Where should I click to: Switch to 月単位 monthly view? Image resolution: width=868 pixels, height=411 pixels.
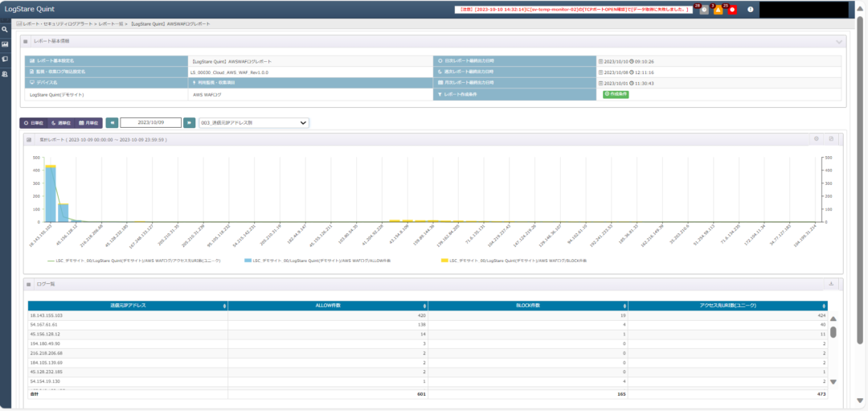coord(88,122)
